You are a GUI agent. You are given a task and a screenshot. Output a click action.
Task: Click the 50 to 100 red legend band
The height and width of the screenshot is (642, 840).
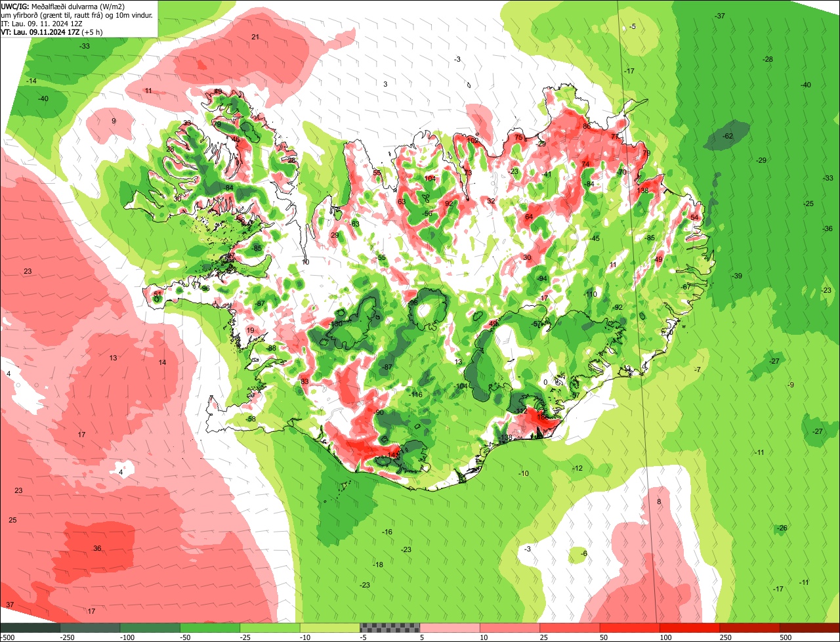coord(630,628)
